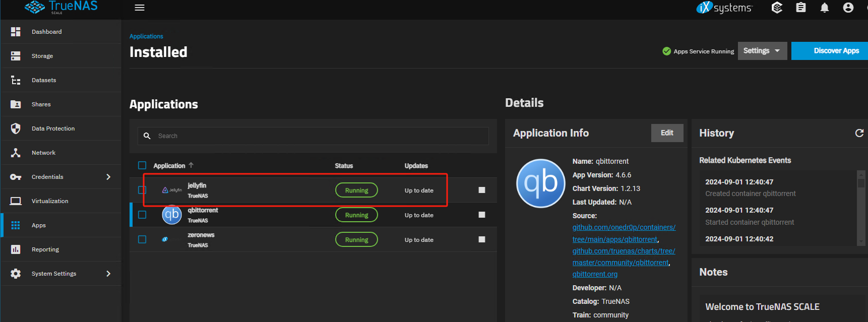868x322 pixels.
Task: Click the Shares sidebar icon
Action: tap(16, 104)
